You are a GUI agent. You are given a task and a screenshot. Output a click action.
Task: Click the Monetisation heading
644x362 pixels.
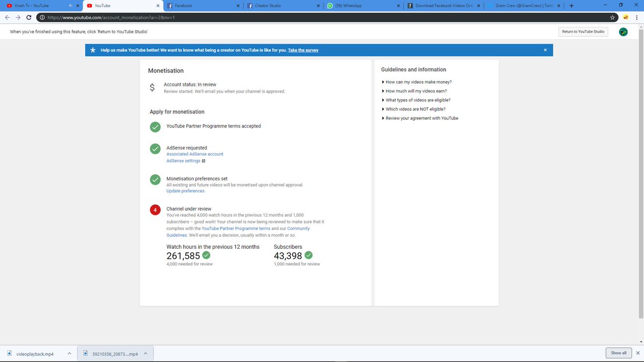point(166,71)
